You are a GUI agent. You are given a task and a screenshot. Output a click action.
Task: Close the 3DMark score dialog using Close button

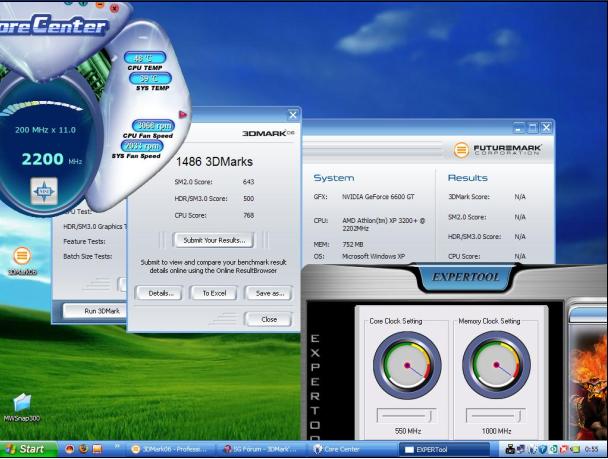click(x=268, y=319)
